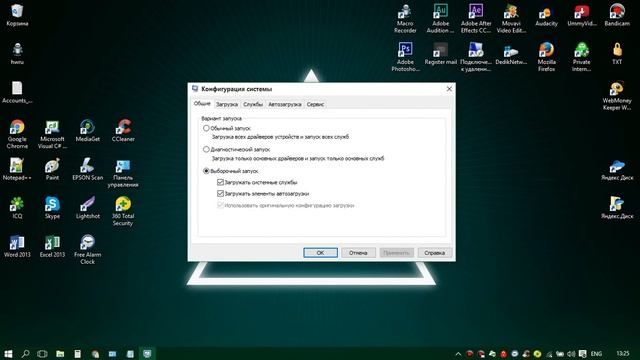Click the taskbar search magnifier icon
The width and height of the screenshot is (640, 360).
coord(25,353)
